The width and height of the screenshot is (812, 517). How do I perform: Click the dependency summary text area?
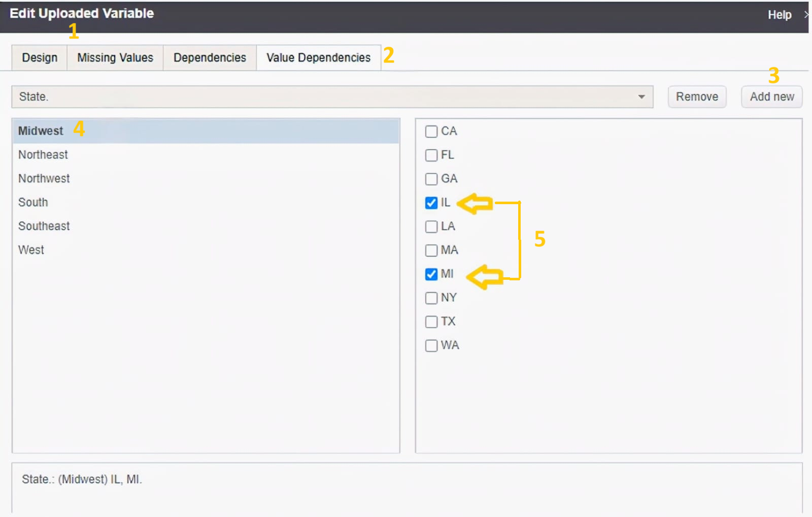407,489
